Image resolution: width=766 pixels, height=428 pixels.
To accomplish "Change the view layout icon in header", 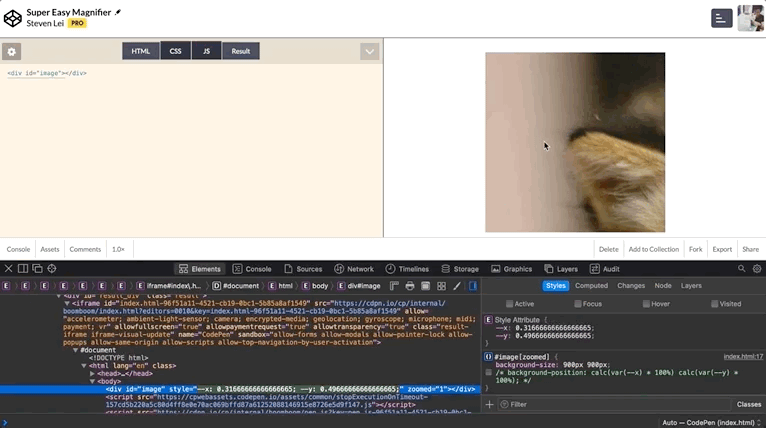I will point(721,18).
